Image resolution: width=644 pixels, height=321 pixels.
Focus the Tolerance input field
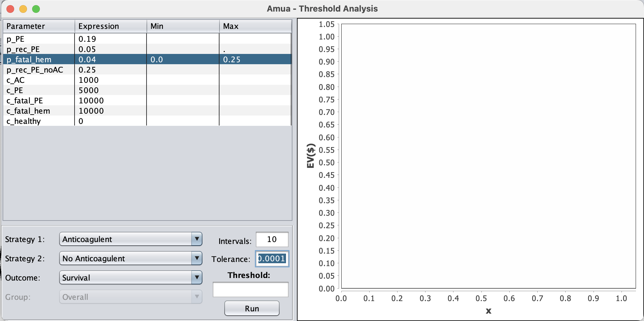click(x=272, y=259)
